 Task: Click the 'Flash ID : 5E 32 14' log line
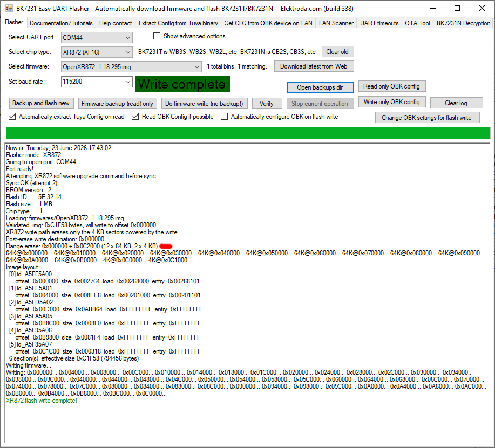[33, 197]
